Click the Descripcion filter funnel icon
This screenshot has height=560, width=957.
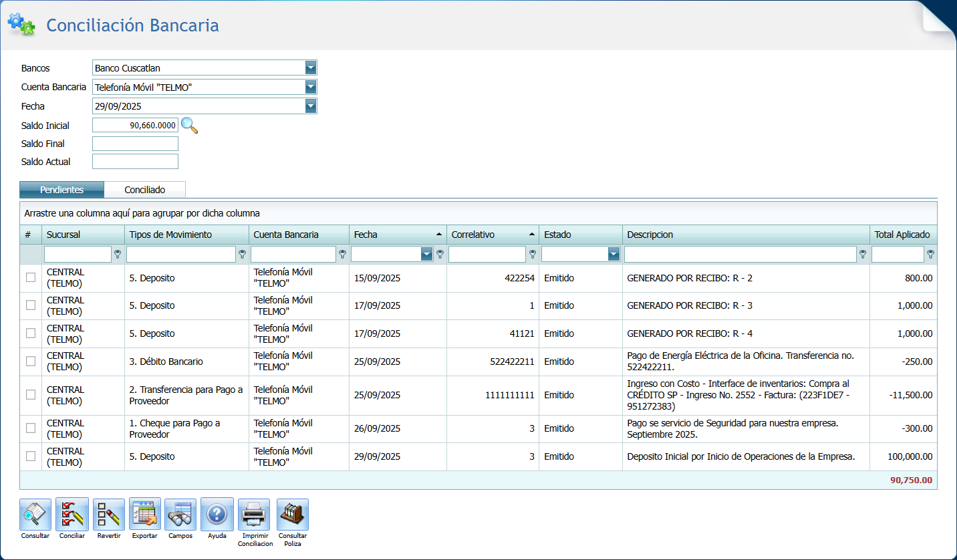coord(863,254)
